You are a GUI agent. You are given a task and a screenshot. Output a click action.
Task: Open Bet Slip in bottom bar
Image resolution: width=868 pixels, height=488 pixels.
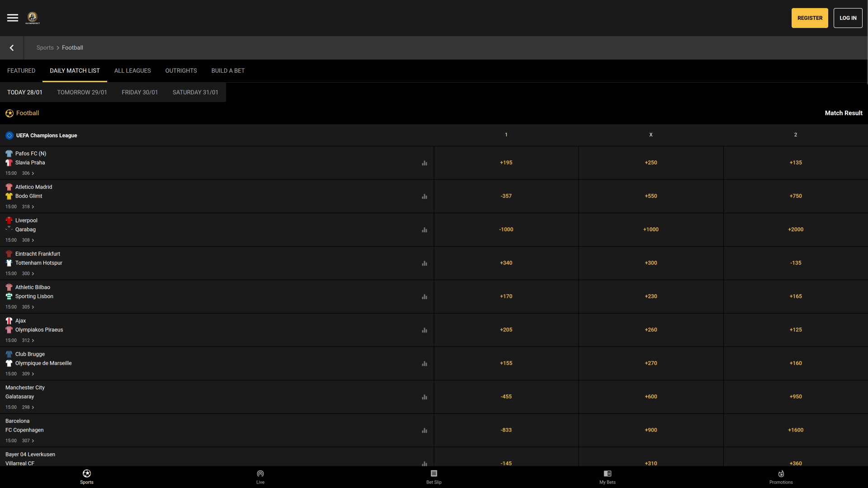434,477
